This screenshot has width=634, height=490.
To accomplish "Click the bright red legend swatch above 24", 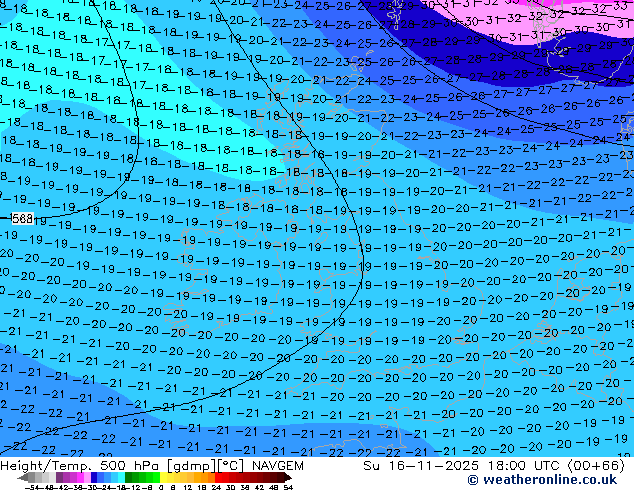I will 218,478.
